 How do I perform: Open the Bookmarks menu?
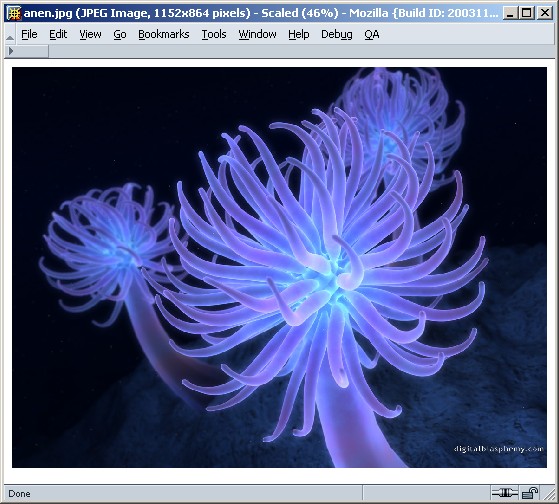coord(164,34)
